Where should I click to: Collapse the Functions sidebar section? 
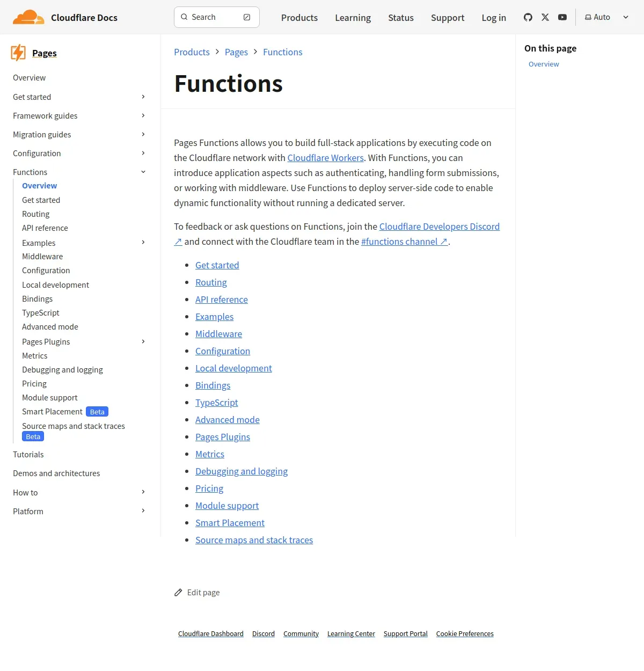[x=143, y=172]
